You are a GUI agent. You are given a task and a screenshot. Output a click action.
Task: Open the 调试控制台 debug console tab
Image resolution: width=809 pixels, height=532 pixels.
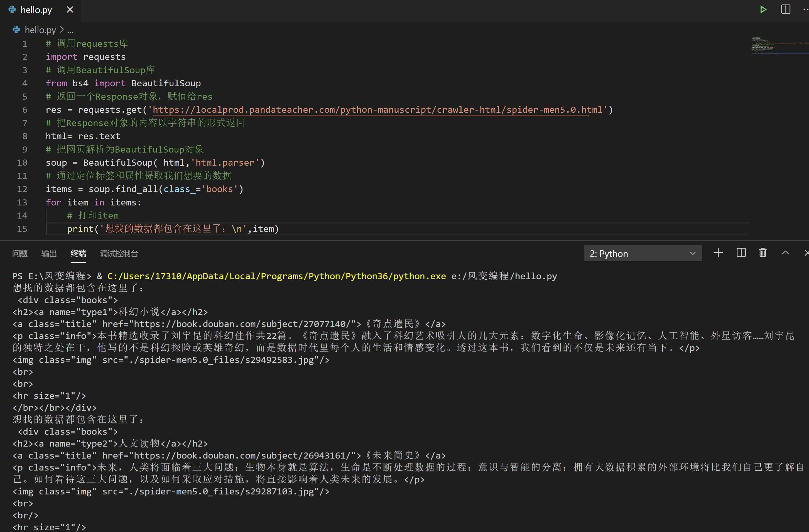coord(119,253)
